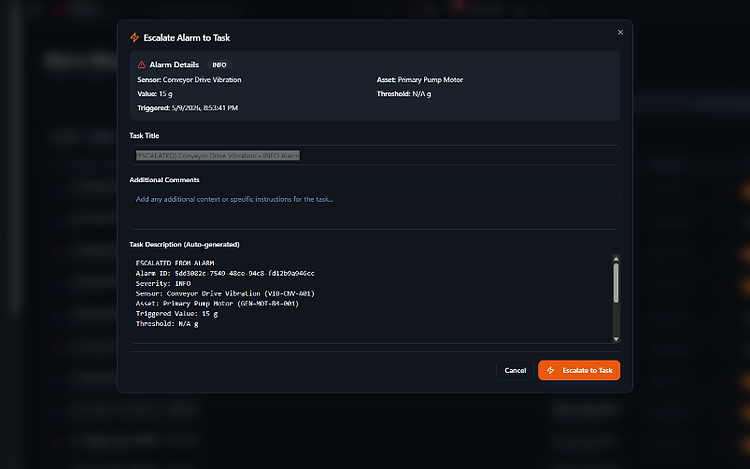Viewport: 750px width, 469px height.
Task: Close the Escalate Alarm to Task dialog
Action: tap(620, 33)
